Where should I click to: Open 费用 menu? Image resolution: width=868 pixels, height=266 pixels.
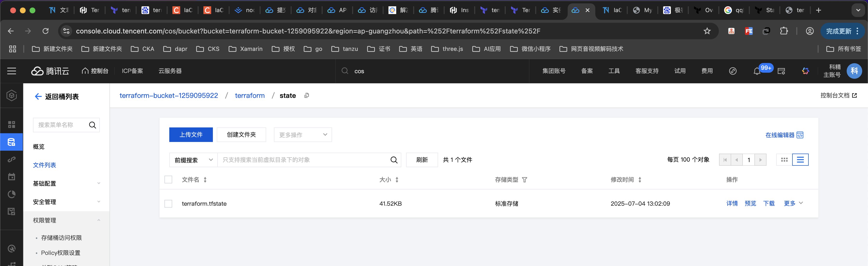pos(707,71)
